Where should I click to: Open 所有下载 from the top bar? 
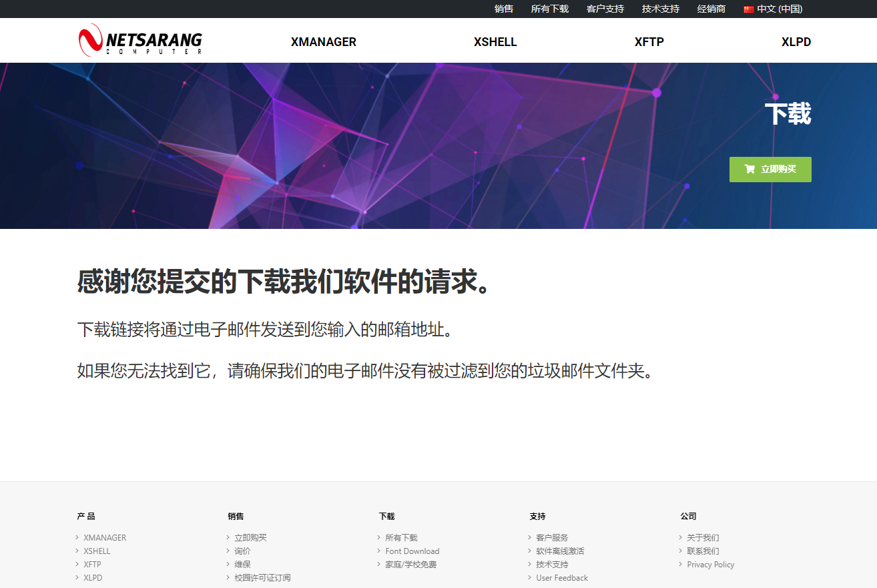click(549, 9)
